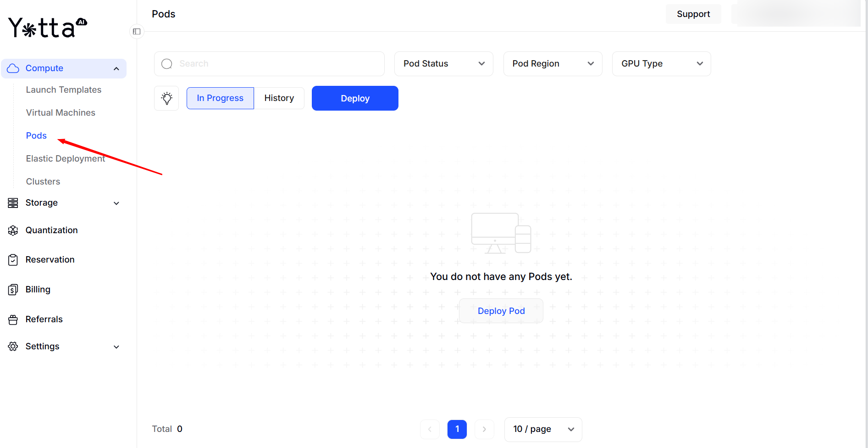Click the Deploy Pod button
The image size is (868, 448).
[x=501, y=311]
